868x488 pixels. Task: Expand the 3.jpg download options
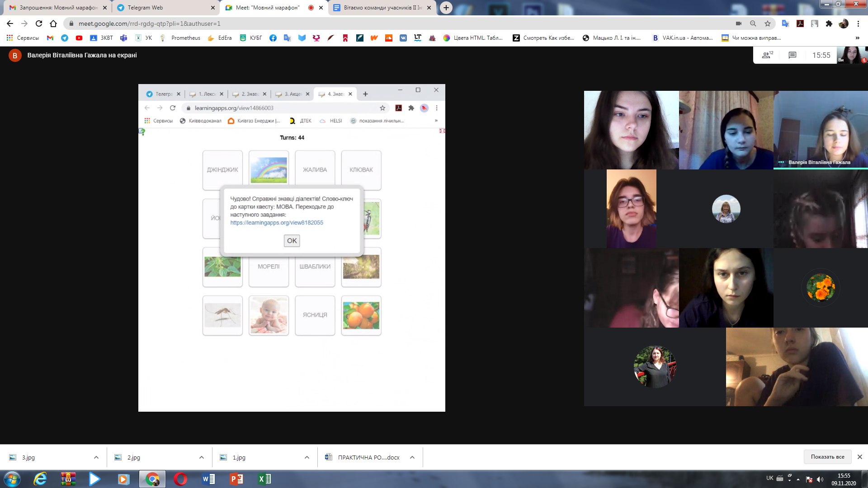(96, 457)
